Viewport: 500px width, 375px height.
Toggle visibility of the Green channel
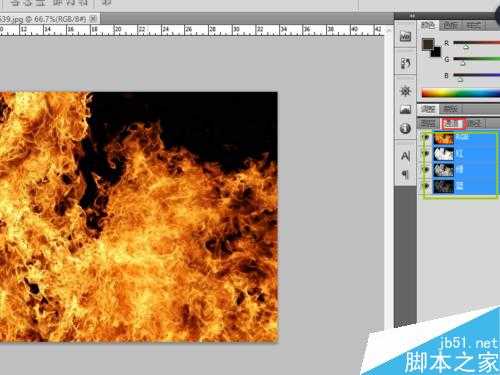point(425,170)
